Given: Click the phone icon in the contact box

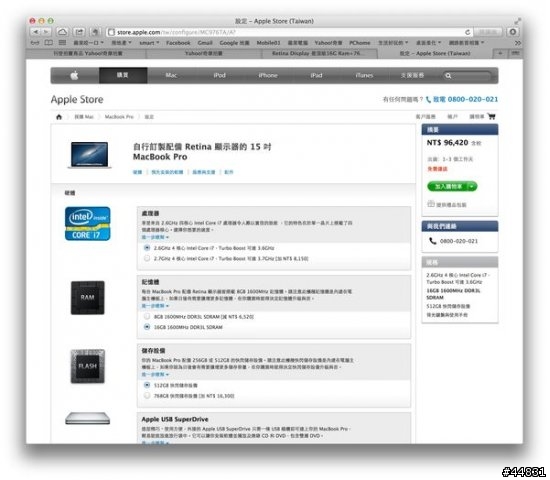Looking at the screenshot, I should pos(432,241).
